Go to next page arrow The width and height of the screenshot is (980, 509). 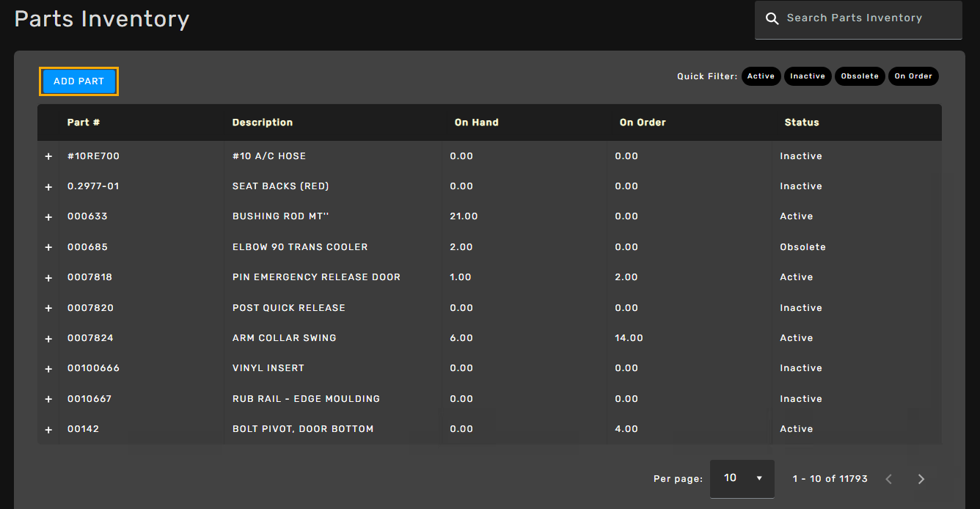pyautogui.click(x=921, y=479)
